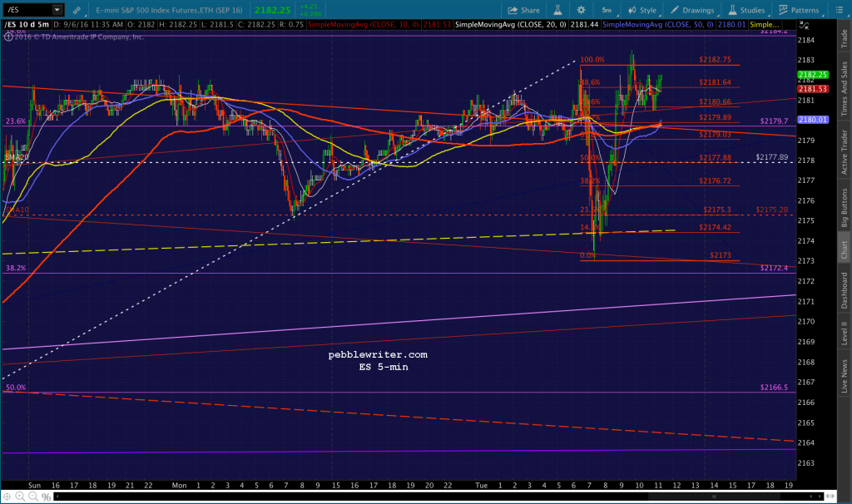This screenshot has width=852, height=504.
Task: Click the 50.0% purple Fibonacci label at left
Action: point(16,388)
